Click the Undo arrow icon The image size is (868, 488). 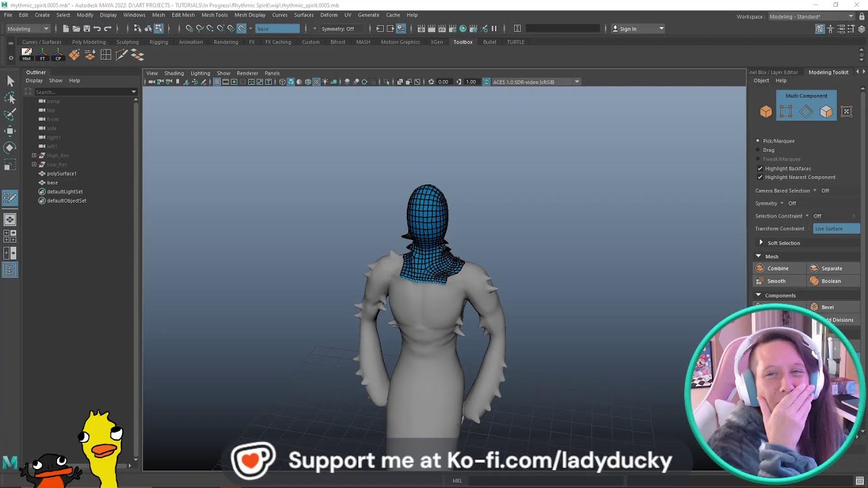[x=97, y=28]
